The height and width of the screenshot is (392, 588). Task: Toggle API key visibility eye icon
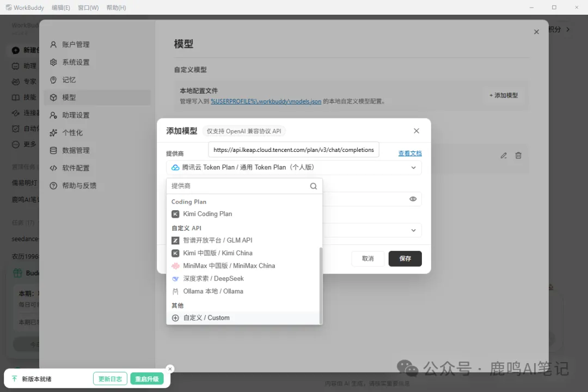[x=413, y=199]
